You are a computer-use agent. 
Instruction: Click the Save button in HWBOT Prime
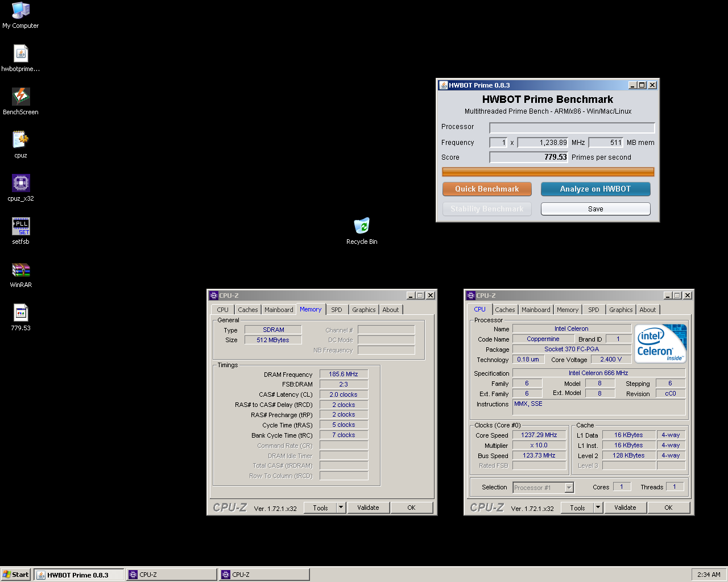[595, 209]
